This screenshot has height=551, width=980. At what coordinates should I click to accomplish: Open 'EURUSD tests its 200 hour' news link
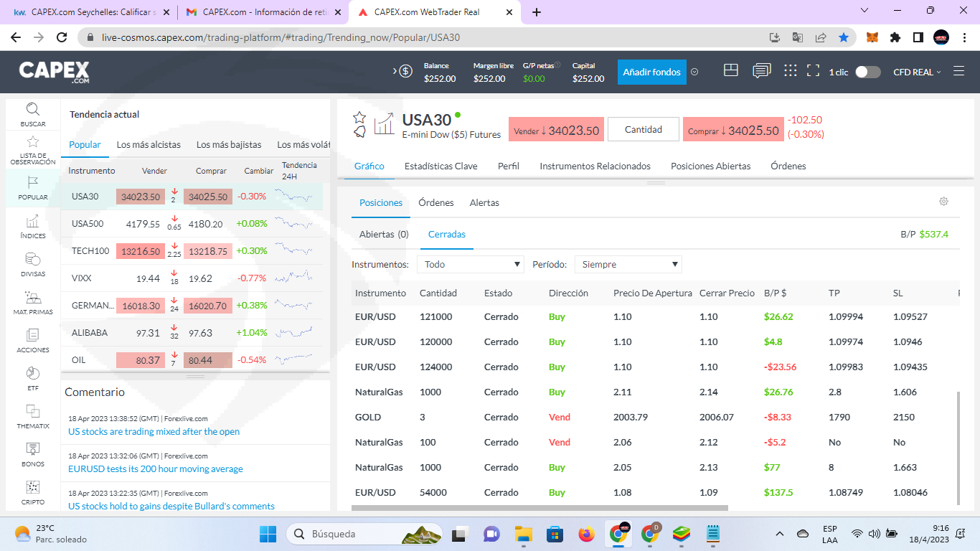tap(156, 468)
